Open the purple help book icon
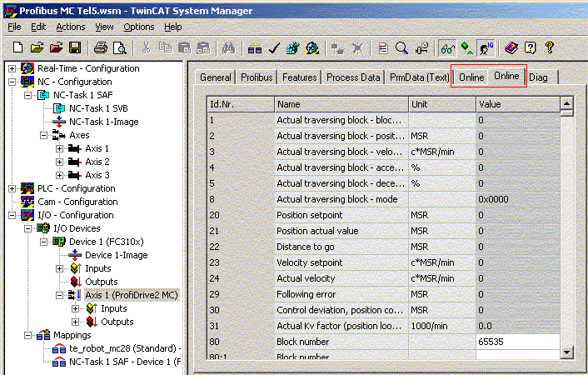 (x=511, y=47)
